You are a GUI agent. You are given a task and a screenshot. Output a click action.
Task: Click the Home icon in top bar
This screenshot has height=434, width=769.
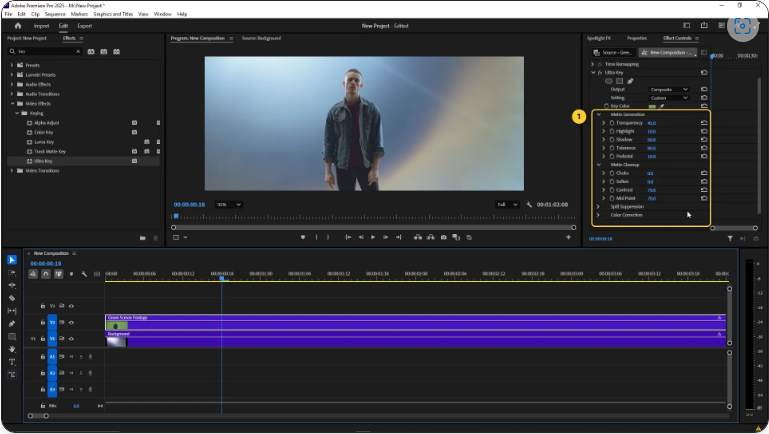coord(18,26)
